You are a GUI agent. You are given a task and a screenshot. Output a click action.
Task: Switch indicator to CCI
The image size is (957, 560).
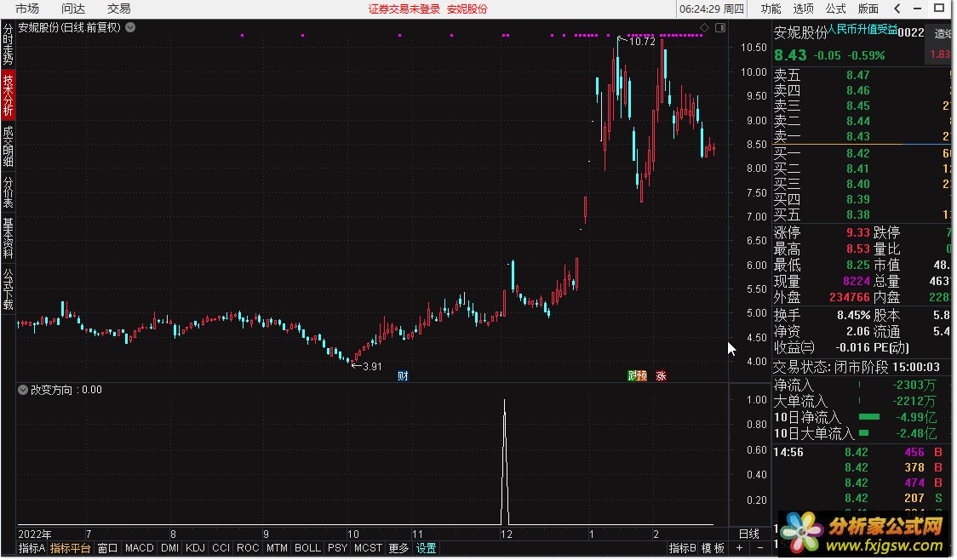(x=221, y=548)
